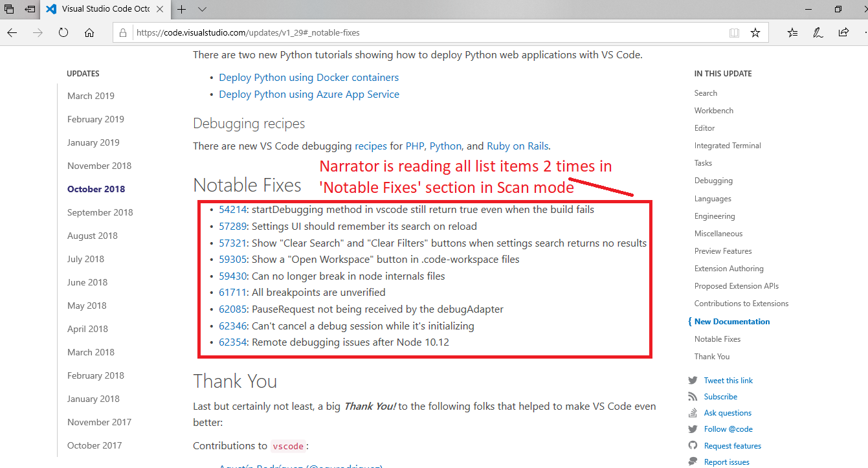This screenshot has width=868, height=468.
Task: Click the Set tabs aside icon
Action: 8,9
